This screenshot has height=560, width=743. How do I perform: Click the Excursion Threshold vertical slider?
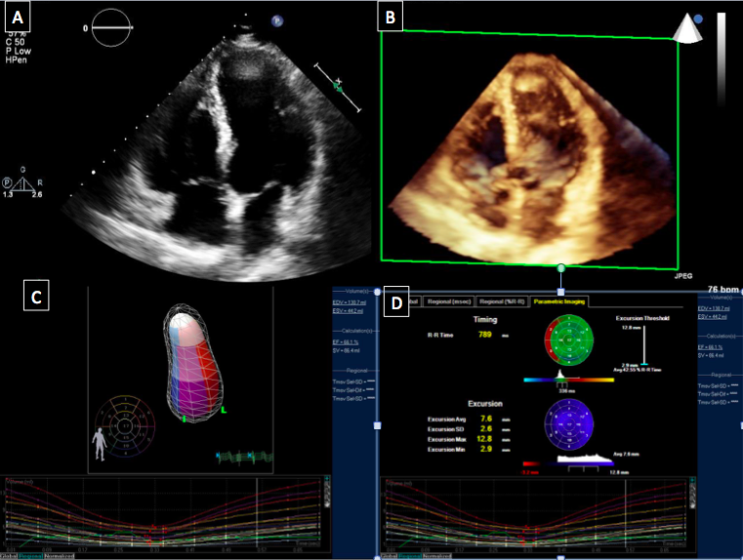644,345
